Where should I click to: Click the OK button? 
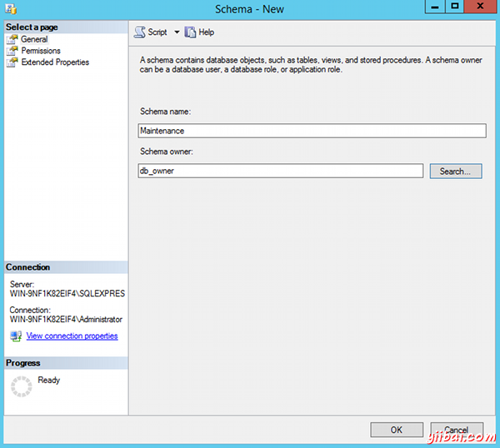[x=397, y=430]
